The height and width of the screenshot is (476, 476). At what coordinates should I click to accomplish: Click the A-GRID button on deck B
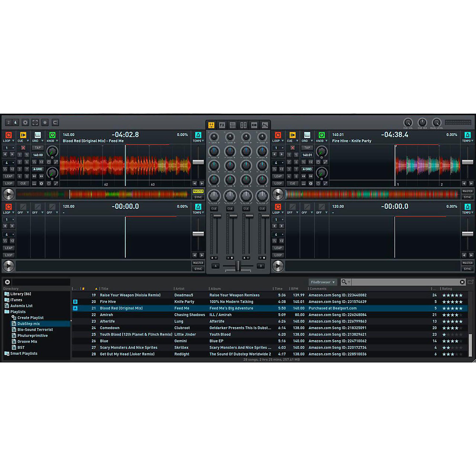[307, 169]
